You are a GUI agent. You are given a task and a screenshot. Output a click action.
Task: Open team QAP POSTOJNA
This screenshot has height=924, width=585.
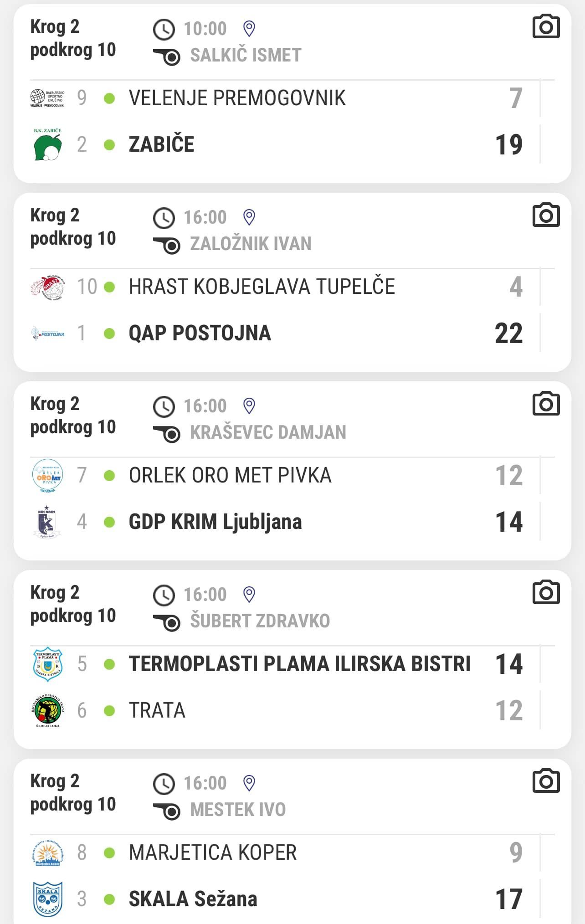(x=200, y=333)
